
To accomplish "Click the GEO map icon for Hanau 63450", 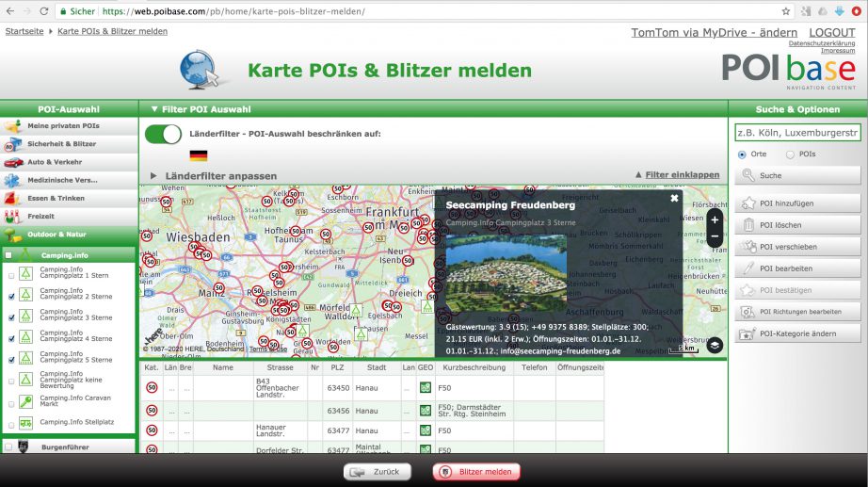I will pos(426,387).
